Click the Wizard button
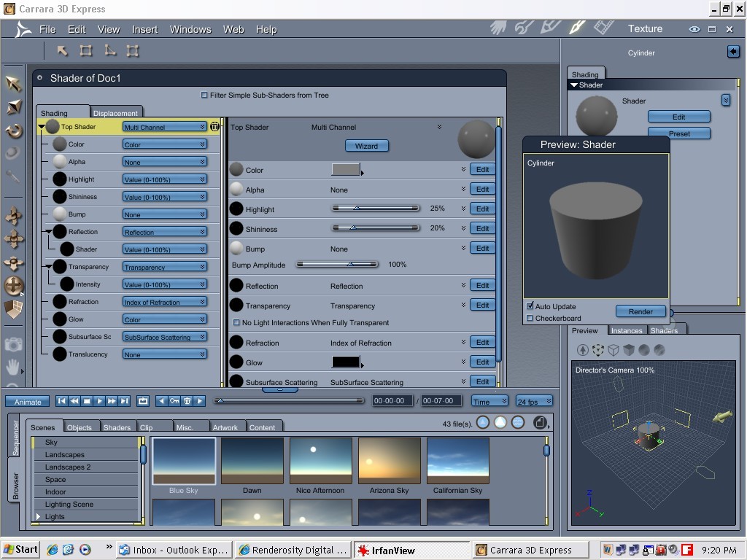Image resolution: width=747 pixels, height=560 pixels. (x=366, y=146)
